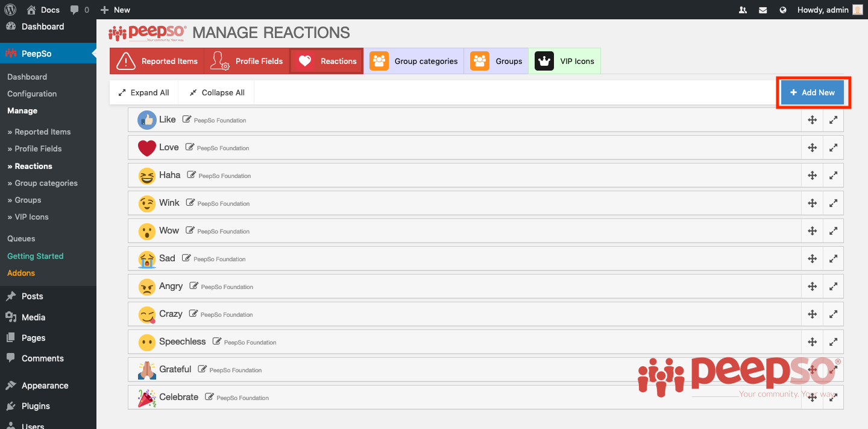Click the edit pencil icon beside Haha
The height and width of the screenshot is (429, 868).
(x=192, y=175)
